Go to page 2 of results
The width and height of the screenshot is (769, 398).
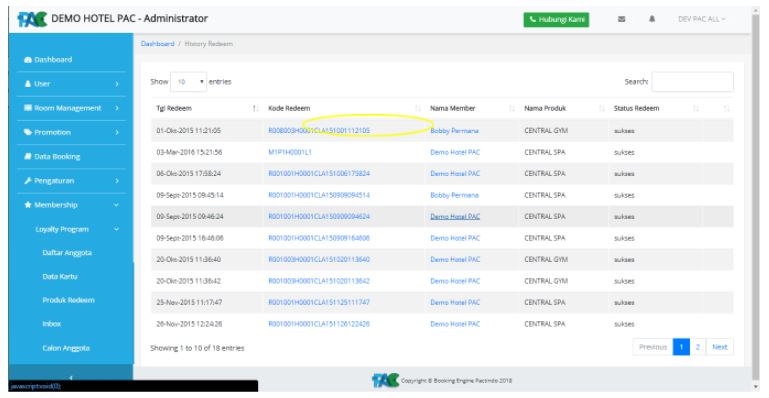[x=697, y=347]
